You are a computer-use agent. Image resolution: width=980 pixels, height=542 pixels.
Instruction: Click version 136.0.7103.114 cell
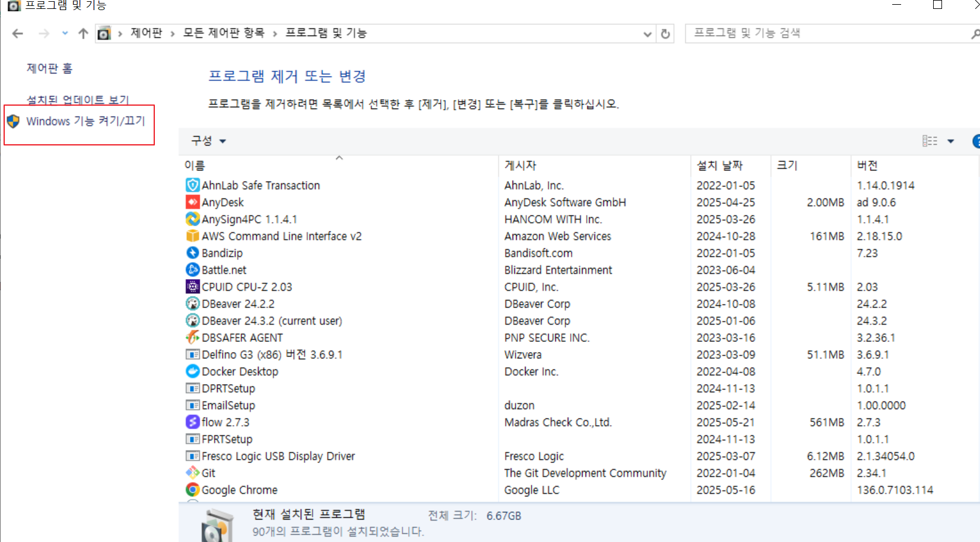[x=895, y=490]
